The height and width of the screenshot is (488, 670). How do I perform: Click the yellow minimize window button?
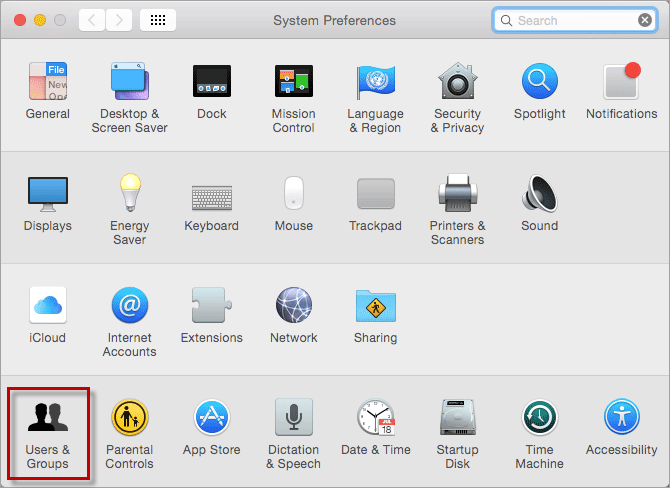(40, 20)
